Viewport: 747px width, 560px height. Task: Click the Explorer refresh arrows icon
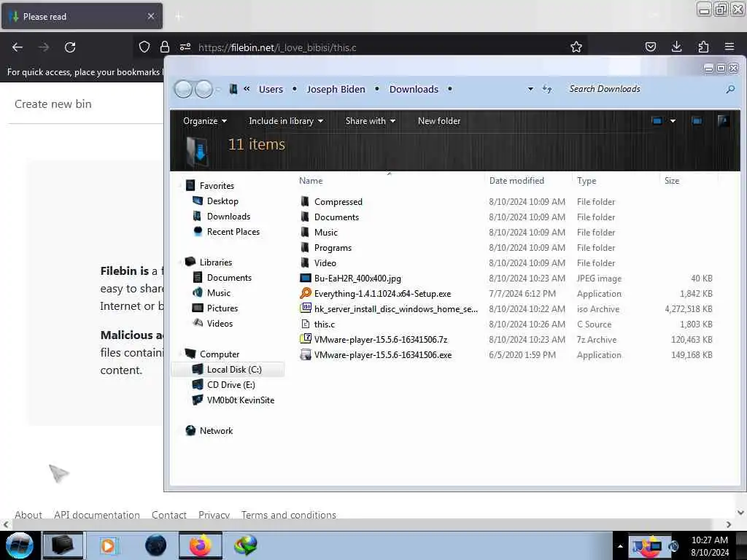pyautogui.click(x=547, y=89)
